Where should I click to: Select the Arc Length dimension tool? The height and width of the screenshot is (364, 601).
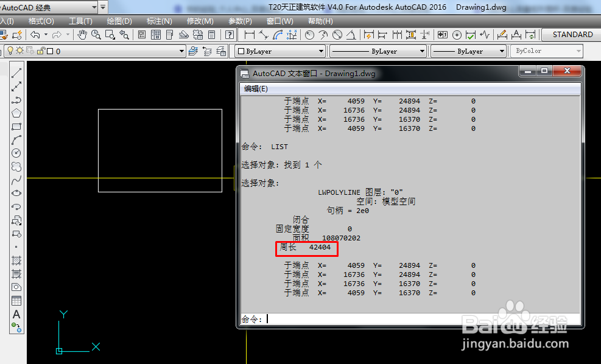(x=278, y=35)
